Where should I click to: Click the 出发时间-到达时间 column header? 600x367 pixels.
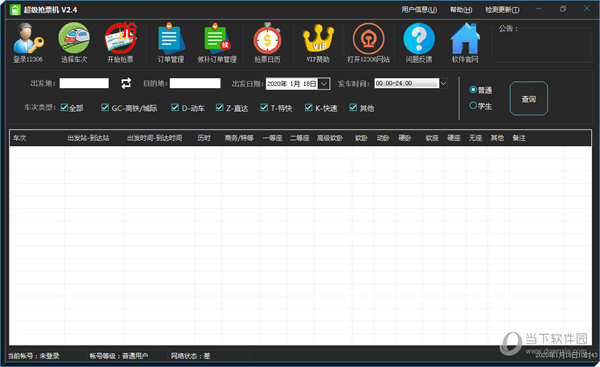tap(154, 138)
